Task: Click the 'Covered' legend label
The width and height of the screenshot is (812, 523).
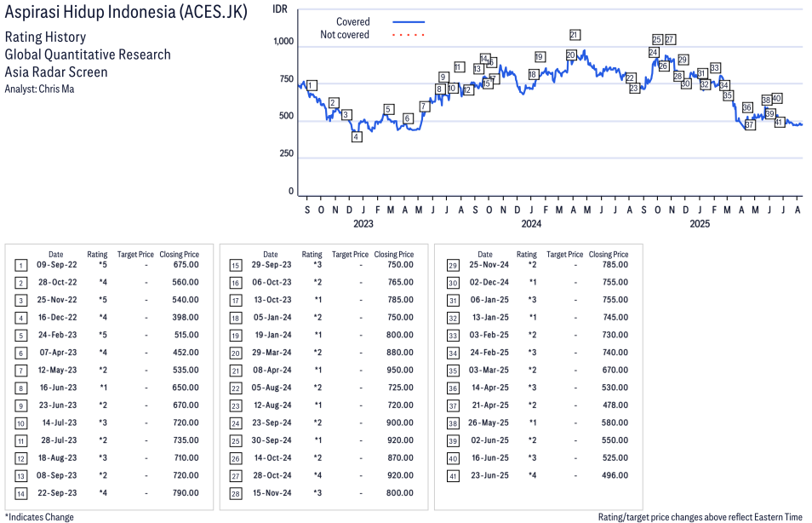Action: click(x=352, y=22)
